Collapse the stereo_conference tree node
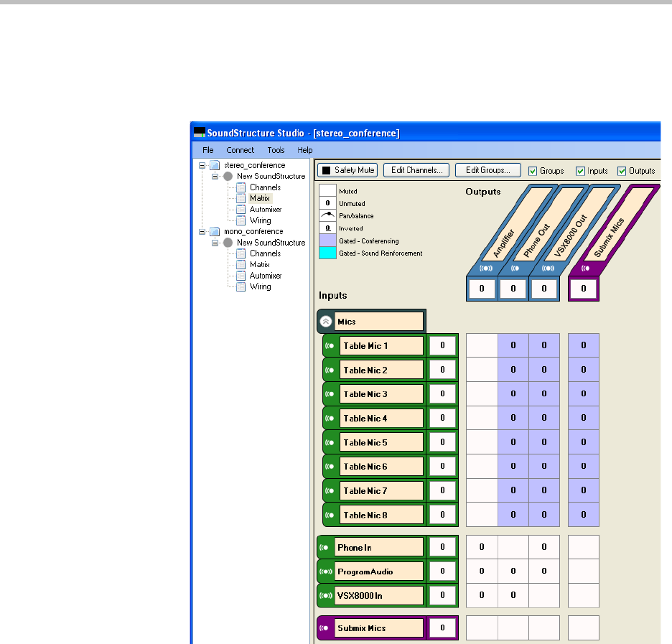Image resolution: width=672 pixels, height=644 pixels. [x=203, y=165]
